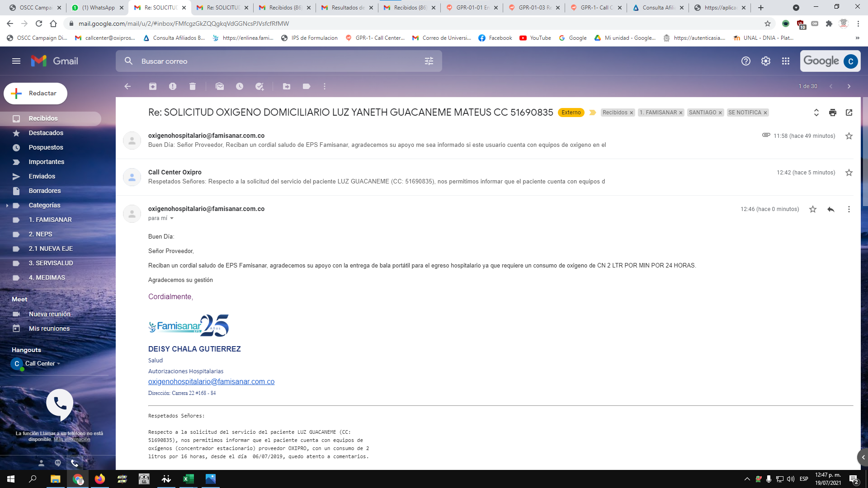Remove the SE NOTIFICA label

(x=765, y=113)
